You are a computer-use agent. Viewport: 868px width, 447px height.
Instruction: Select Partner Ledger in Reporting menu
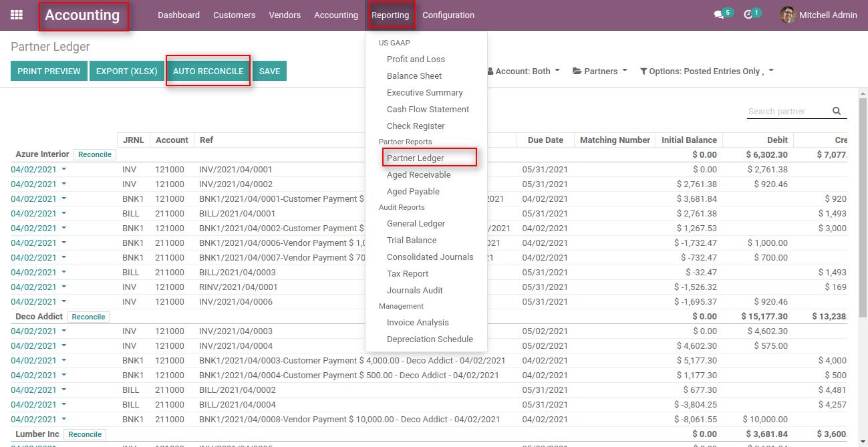(x=415, y=158)
